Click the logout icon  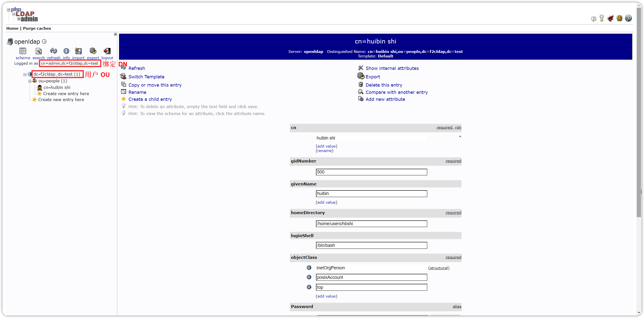(107, 51)
